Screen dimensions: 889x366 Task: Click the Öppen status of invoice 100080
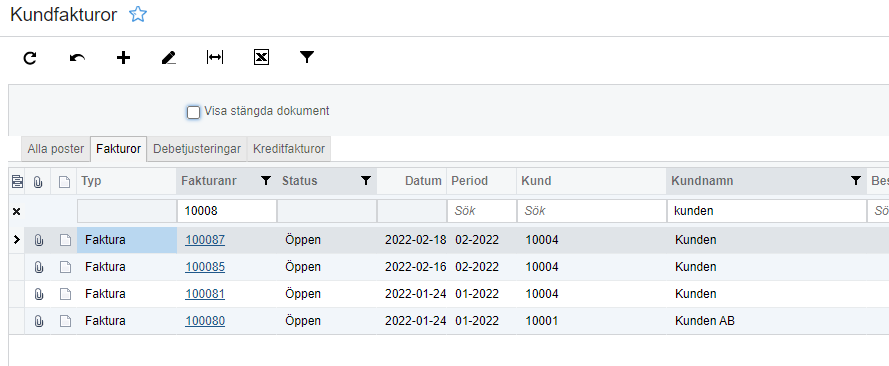(x=303, y=321)
